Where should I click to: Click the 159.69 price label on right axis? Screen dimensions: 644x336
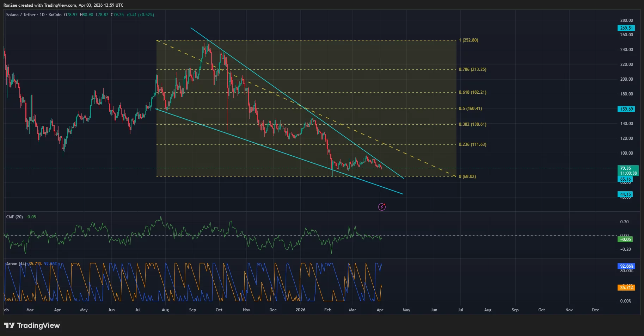626,109
